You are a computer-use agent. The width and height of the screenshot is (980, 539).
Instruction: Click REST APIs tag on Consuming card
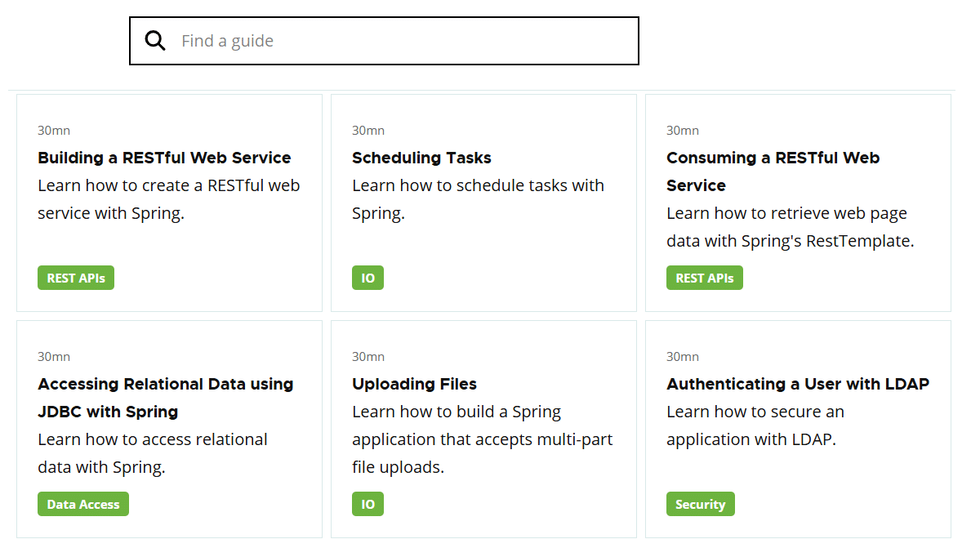pyautogui.click(x=705, y=278)
